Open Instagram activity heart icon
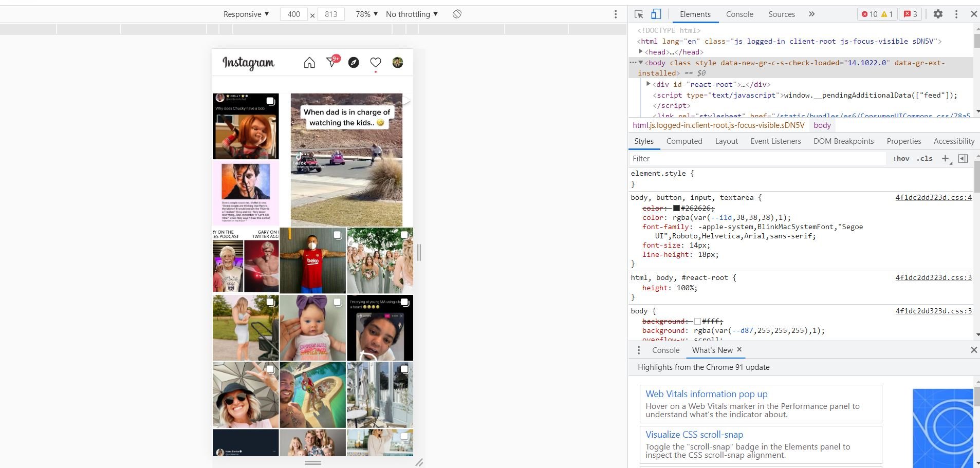Screen dimensions: 980x468 [x=376, y=63]
